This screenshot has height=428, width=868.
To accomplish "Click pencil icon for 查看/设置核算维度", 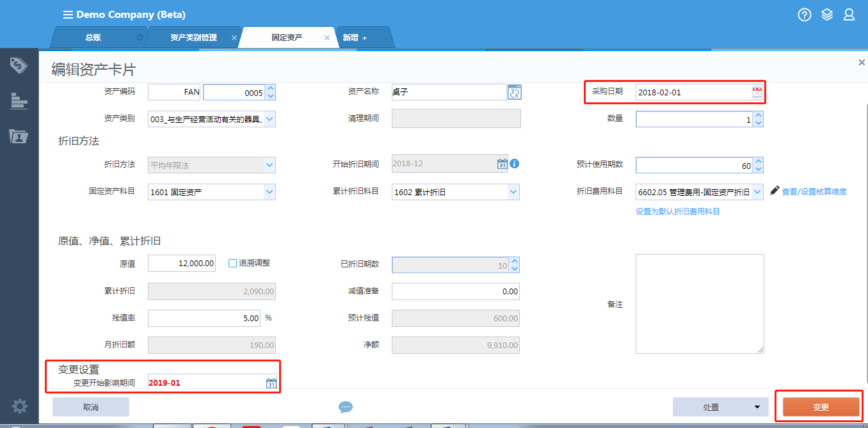I will (x=775, y=190).
